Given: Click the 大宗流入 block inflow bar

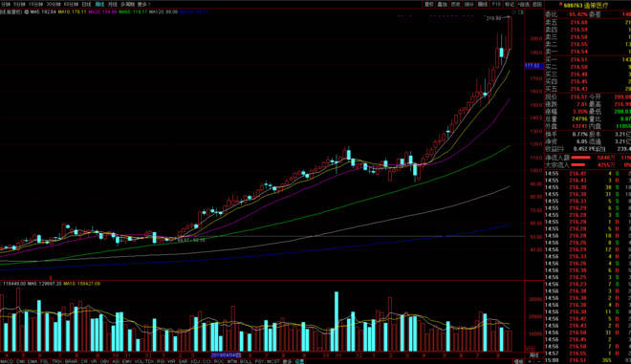Looking at the screenshot, I should pos(578,165).
